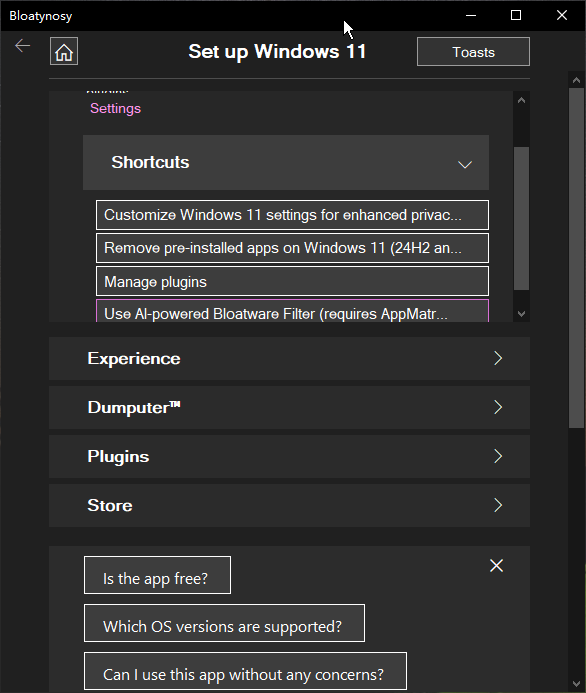The image size is (586, 693).
Task: Ask "Which OS versions are supported?"
Action: pyautogui.click(x=225, y=623)
